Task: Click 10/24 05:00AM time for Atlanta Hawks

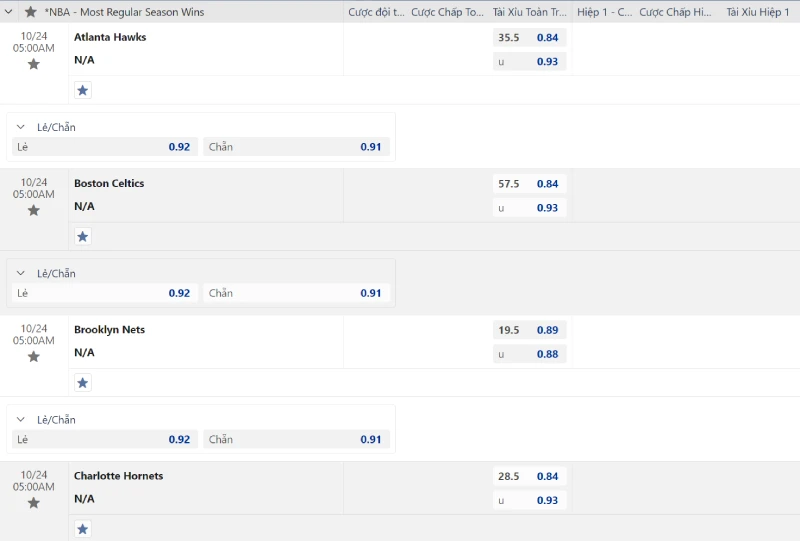Action: [34, 42]
